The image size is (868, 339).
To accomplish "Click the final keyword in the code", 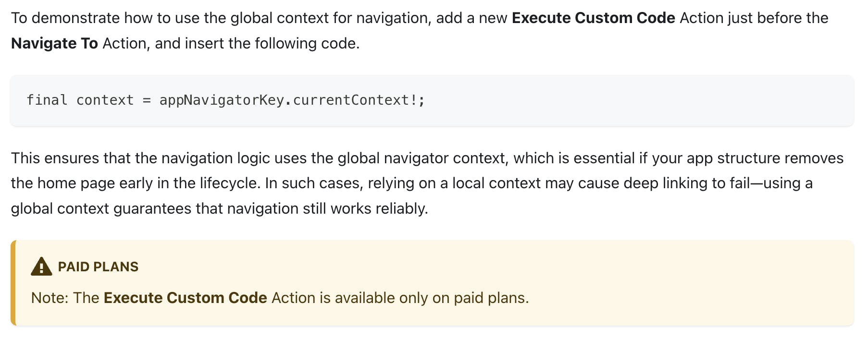I will pos(47,100).
